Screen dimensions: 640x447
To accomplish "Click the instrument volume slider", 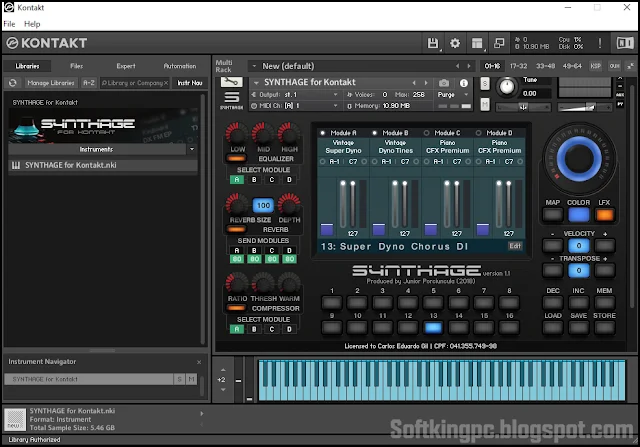I will [x=584, y=107].
